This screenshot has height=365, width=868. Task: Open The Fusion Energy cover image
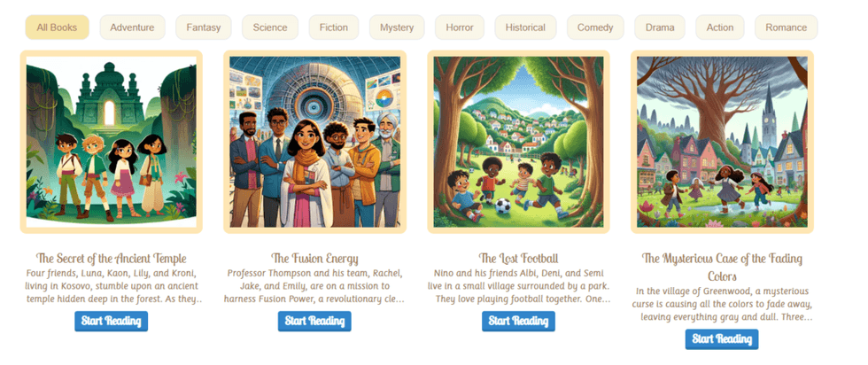[315, 142]
